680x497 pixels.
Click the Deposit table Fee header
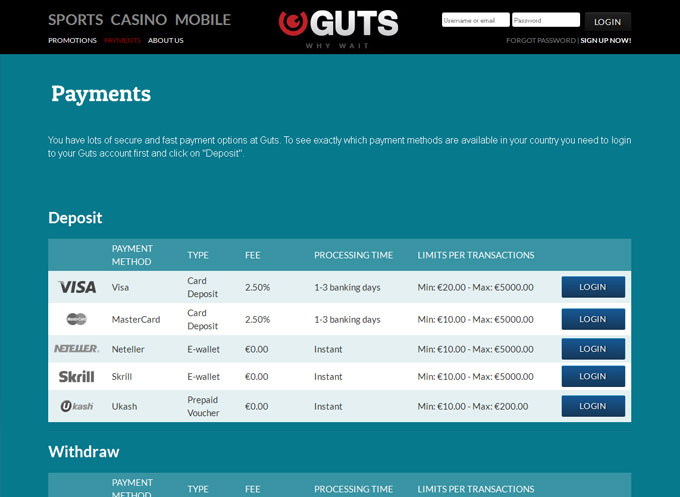point(253,255)
